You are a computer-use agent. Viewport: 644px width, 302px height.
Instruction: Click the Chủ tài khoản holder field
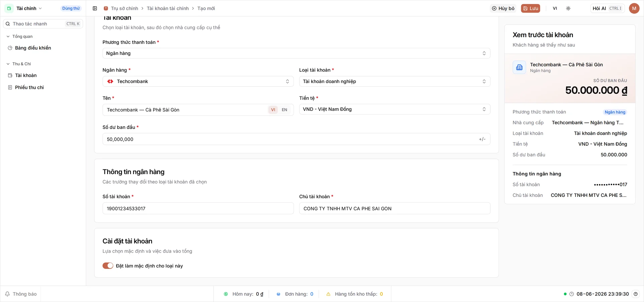coord(395,209)
